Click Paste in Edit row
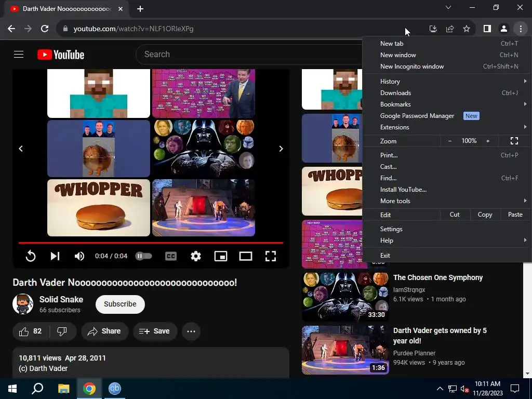The width and height of the screenshot is (532, 399). point(515,215)
